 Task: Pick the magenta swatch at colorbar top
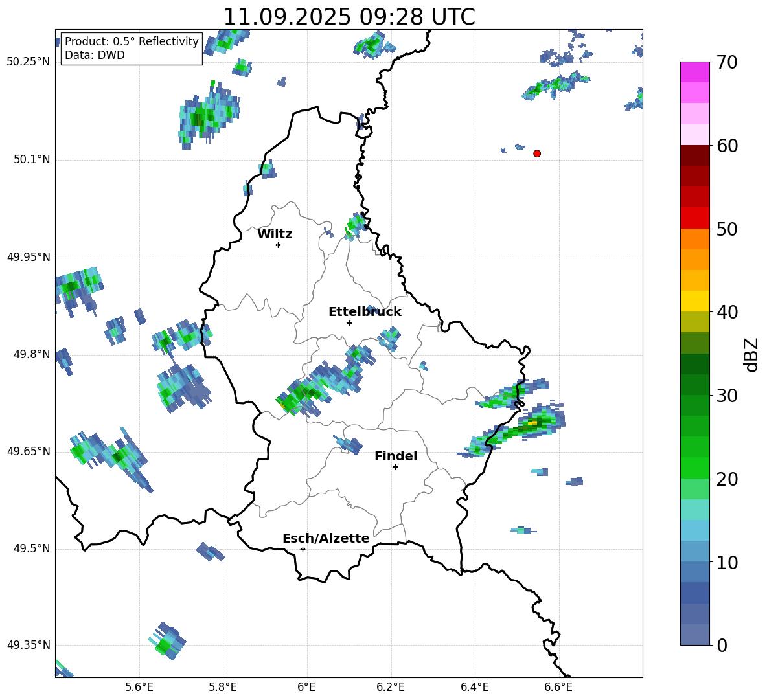pos(695,72)
